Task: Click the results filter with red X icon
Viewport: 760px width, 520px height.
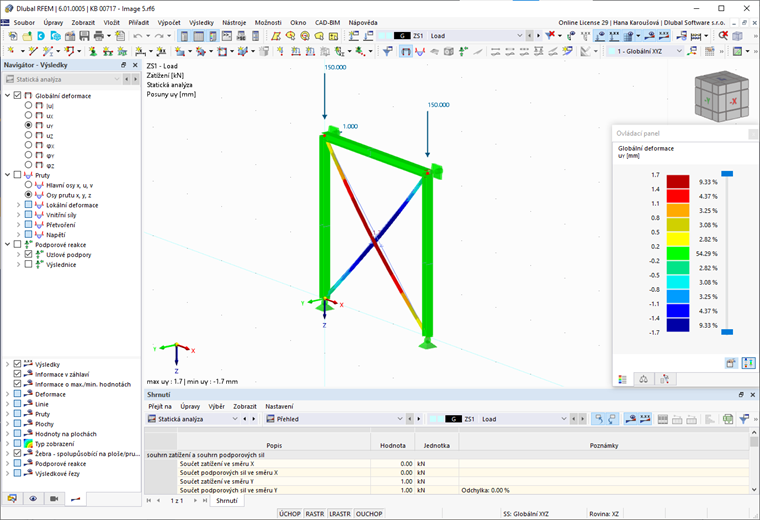Action: 550,36
